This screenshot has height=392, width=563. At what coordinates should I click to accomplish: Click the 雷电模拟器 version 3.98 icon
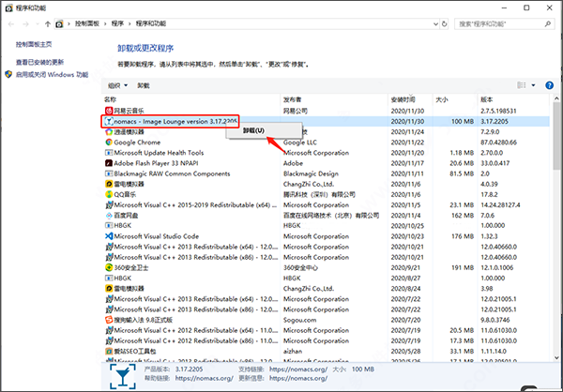(109, 288)
